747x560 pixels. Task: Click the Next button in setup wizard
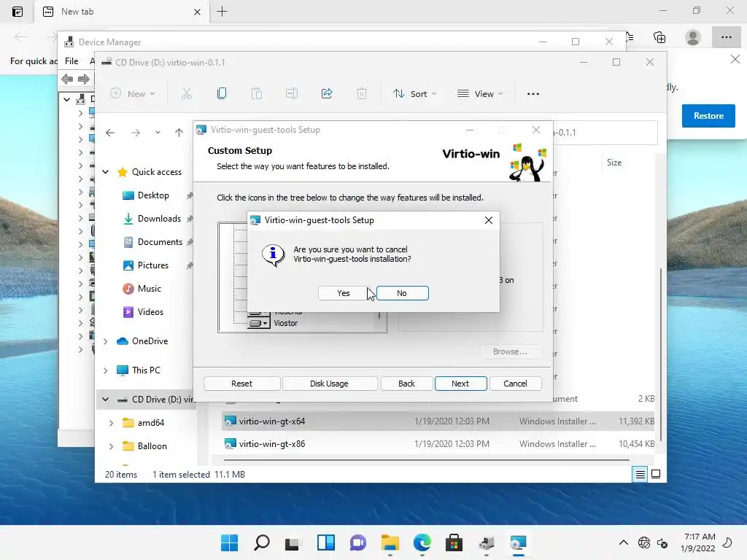[460, 384]
